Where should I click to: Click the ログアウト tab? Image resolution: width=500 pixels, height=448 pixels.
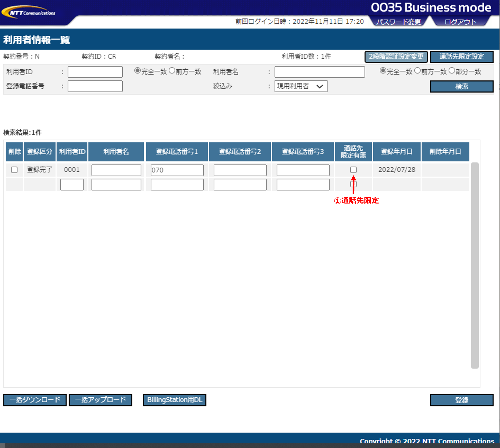[x=460, y=22]
